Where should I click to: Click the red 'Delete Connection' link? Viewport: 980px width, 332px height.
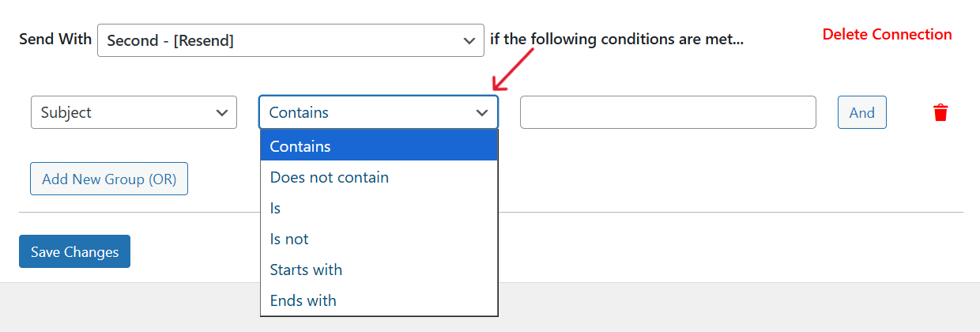pos(887,34)
